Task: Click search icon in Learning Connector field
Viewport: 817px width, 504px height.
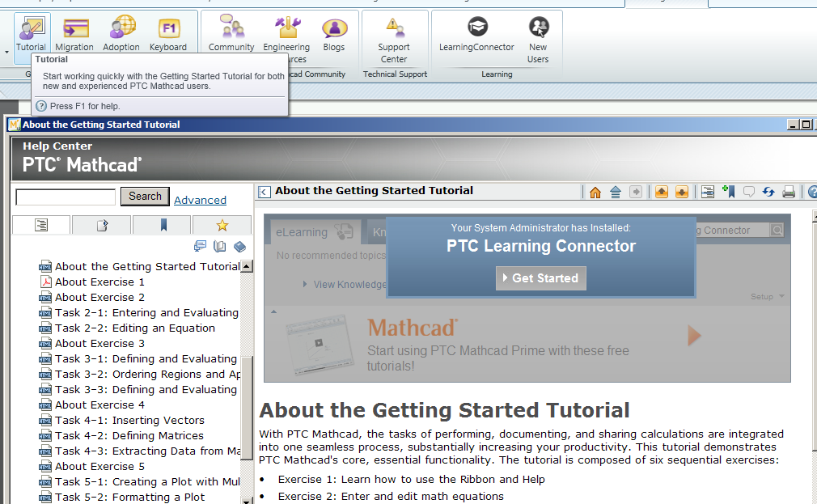Action: click(x=777, y=230)
